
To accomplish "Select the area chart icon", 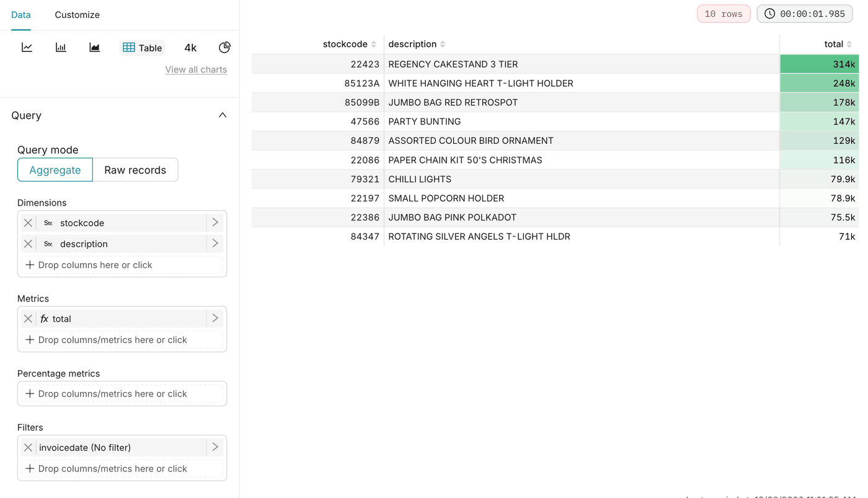I will (x=94, y=48).
